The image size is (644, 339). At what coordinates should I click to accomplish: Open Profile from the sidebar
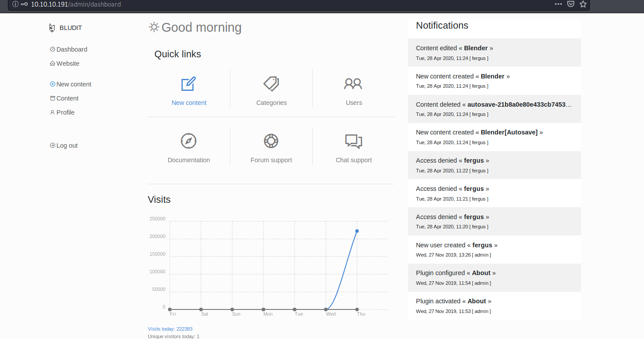tap(65, 112)
